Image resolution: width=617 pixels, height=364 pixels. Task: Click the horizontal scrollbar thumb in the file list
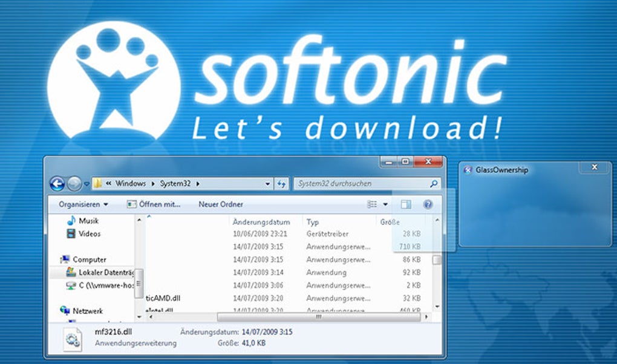point(319,317)
